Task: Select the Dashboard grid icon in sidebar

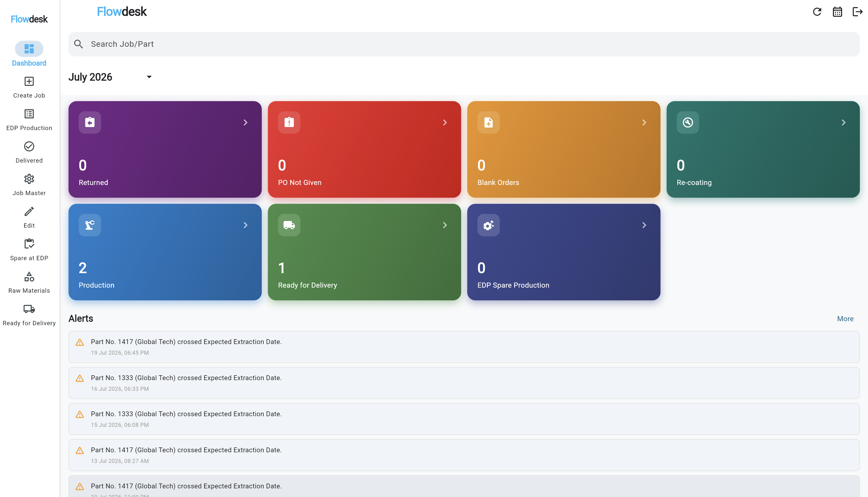Action: pos(29,49)
